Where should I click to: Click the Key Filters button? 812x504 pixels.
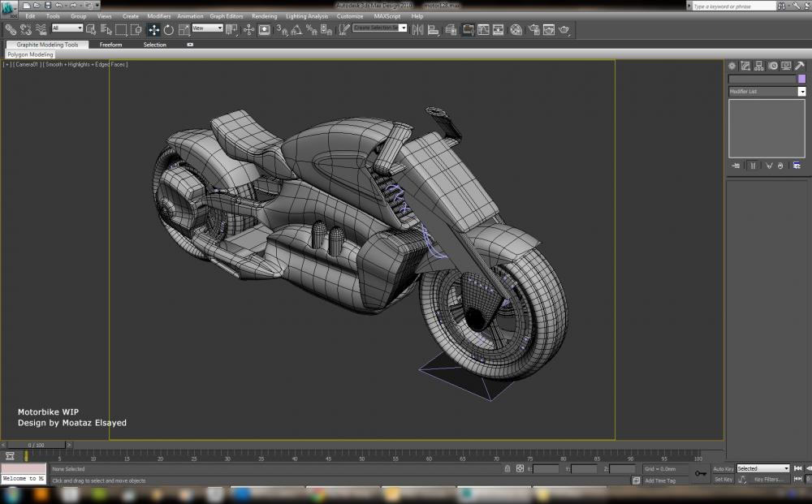(768, 480)
